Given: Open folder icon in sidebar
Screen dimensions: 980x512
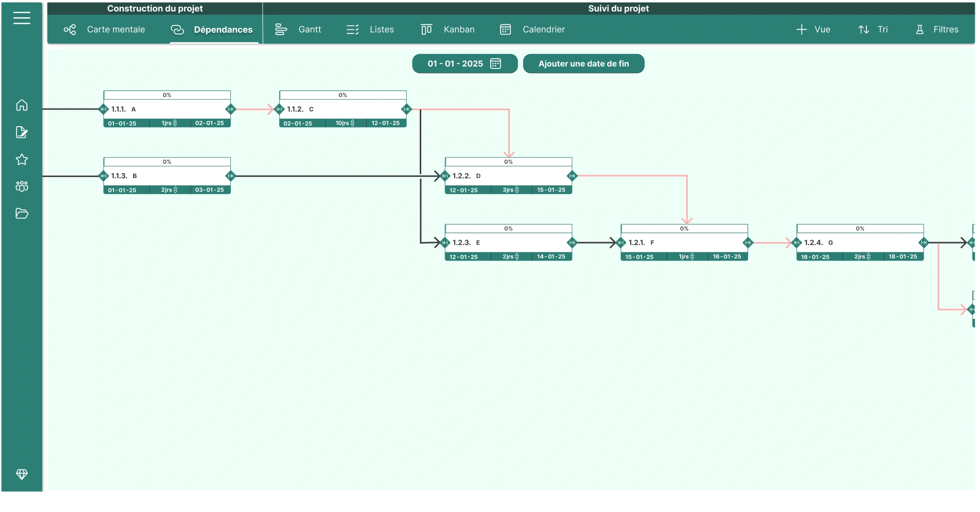Looking at the screenshot, I should point(22,213).
